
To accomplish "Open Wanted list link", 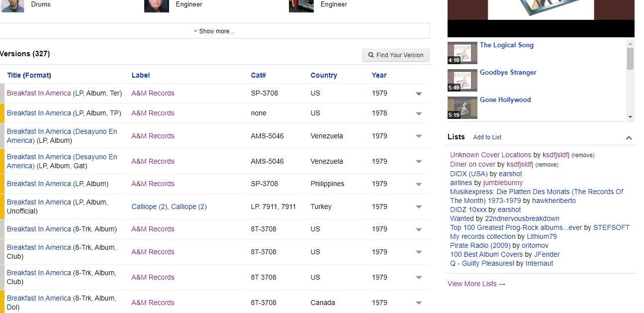I will click(x=462, y=218).
